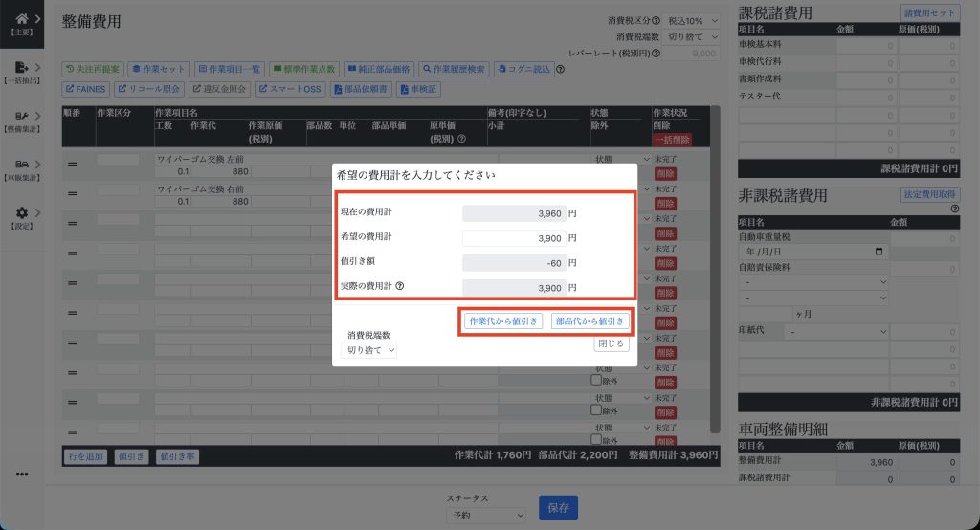Click help icon next to 実際の費用計
The width and height of the screenshot is (980, 530).
coord(400,285)
